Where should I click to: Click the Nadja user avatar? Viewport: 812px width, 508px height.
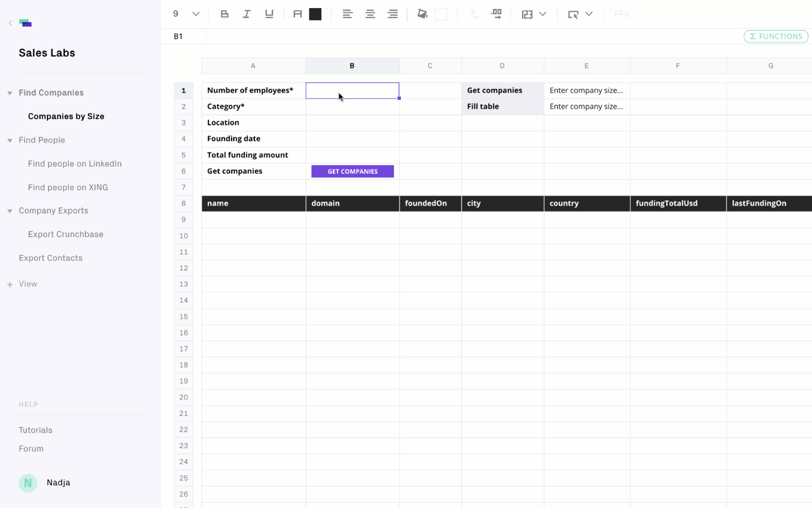[28, 483]
